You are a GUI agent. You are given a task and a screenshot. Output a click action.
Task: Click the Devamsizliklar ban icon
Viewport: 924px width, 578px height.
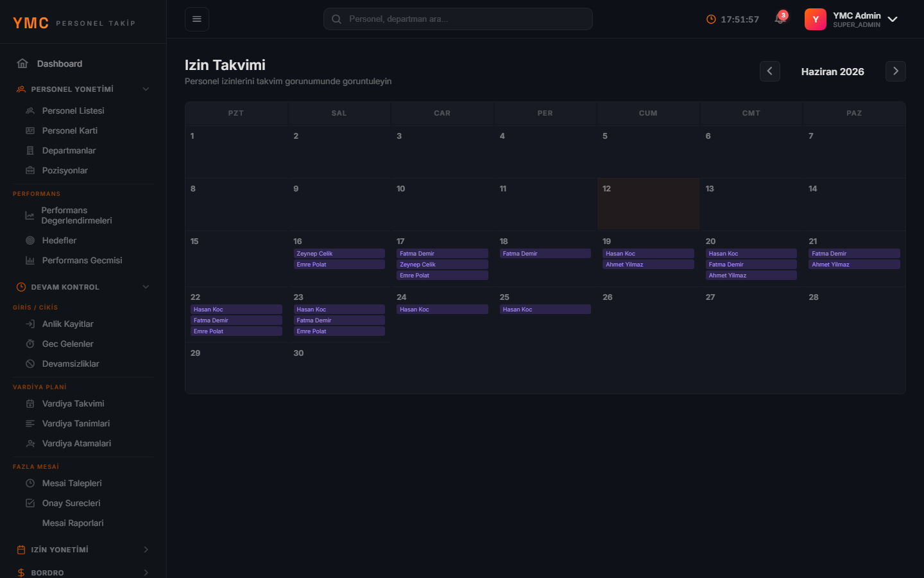coord(30,363)
